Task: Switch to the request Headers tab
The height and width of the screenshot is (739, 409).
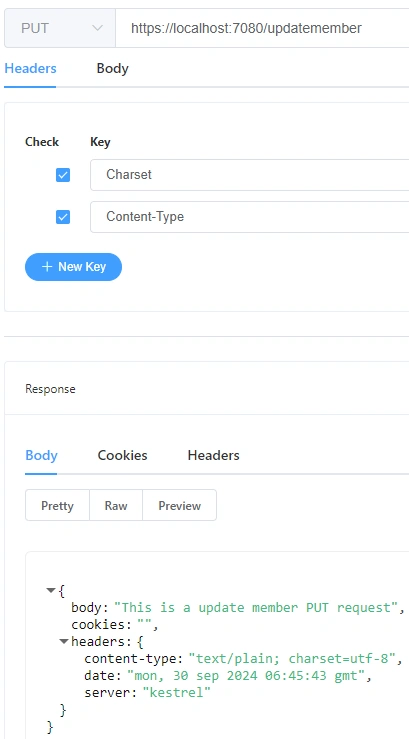Action: coord(30,68)
